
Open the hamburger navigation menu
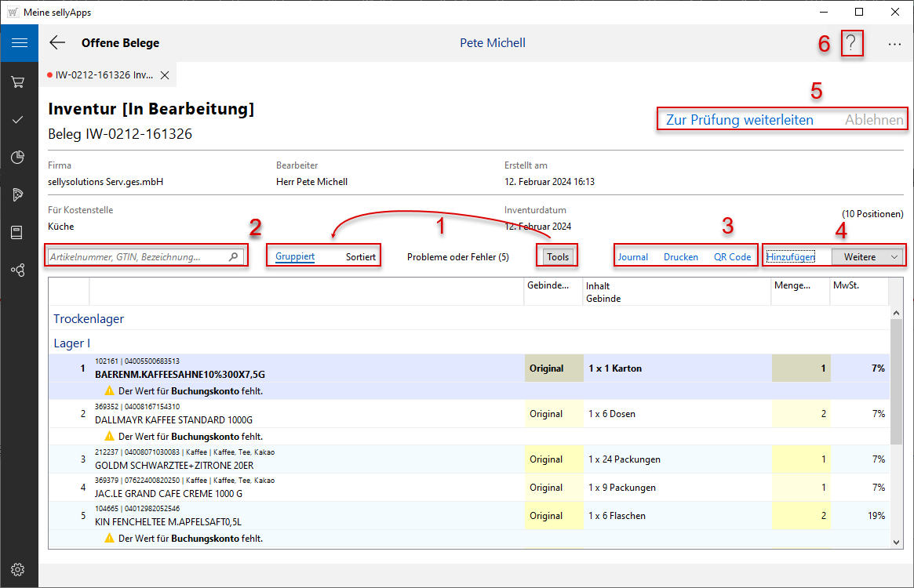point(19,43)
